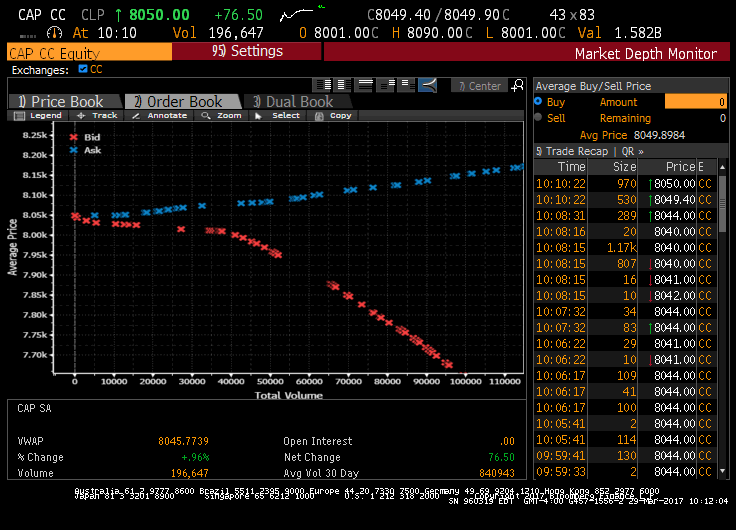
Task: Click the VWAP value 8045.7739
Action: click(x=183, y=441)
